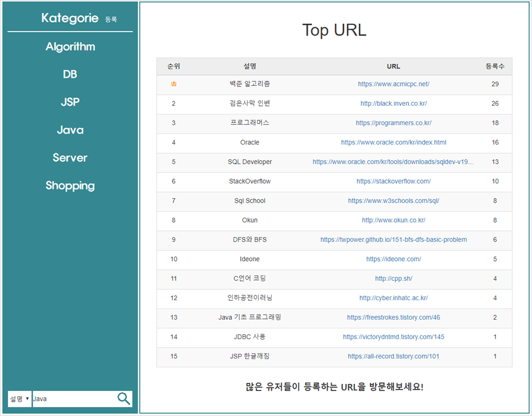
Task: Open the 설명 search filter dropdown
Action: [19, 398]
